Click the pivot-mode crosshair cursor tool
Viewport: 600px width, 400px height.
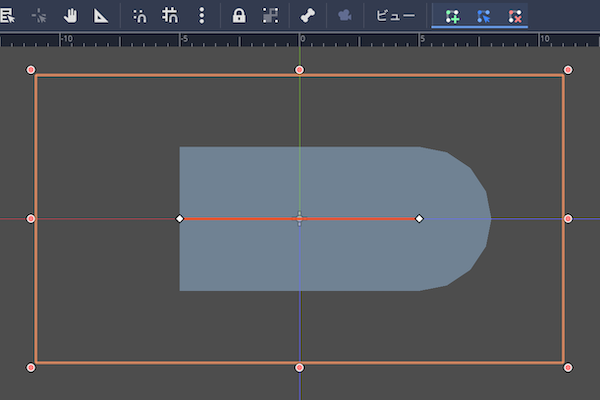pos(39,16)
